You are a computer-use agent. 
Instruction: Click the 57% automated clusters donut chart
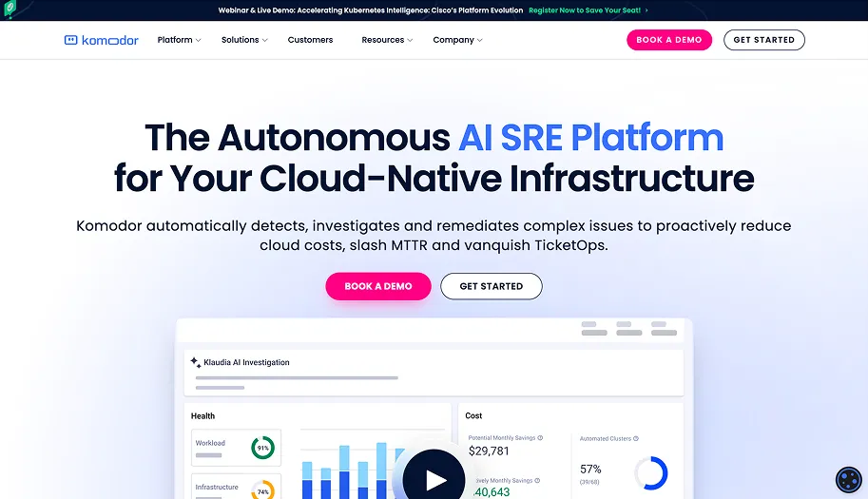point(651,473)
